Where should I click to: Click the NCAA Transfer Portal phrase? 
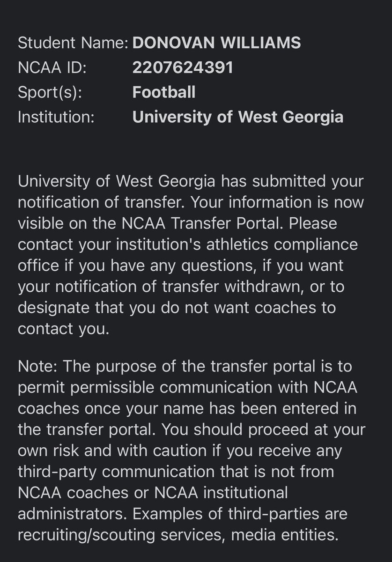209,224
